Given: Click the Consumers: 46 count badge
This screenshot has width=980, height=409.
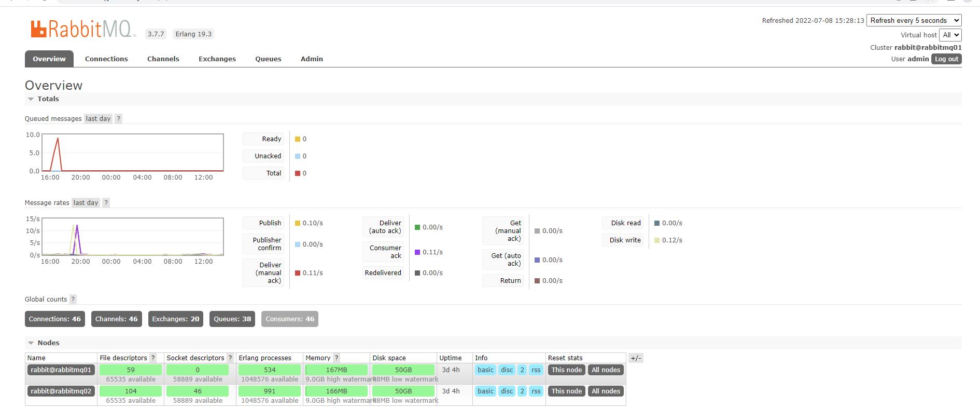Looking at the screenshot, I should (x=290, y=319).
